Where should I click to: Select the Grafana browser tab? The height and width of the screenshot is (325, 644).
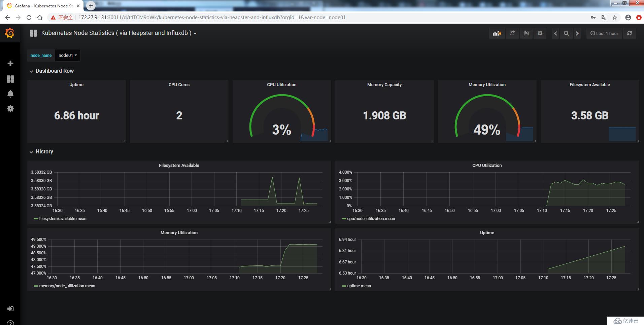(x=42, y=6)
